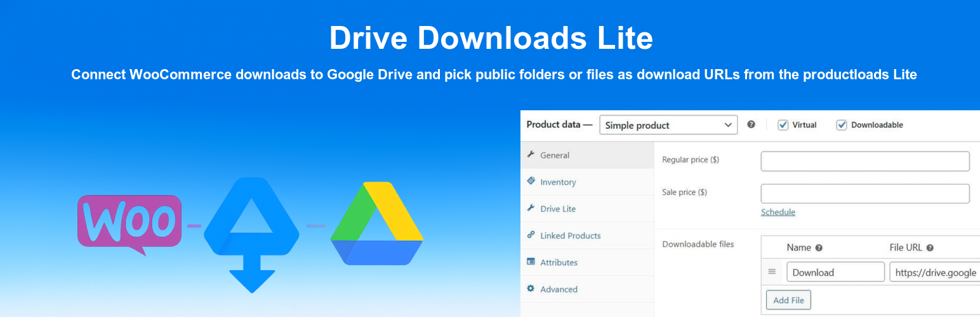Toggle the Virtual checkbox
Screen dimensions: 980x317
click(x=783, y=125)
